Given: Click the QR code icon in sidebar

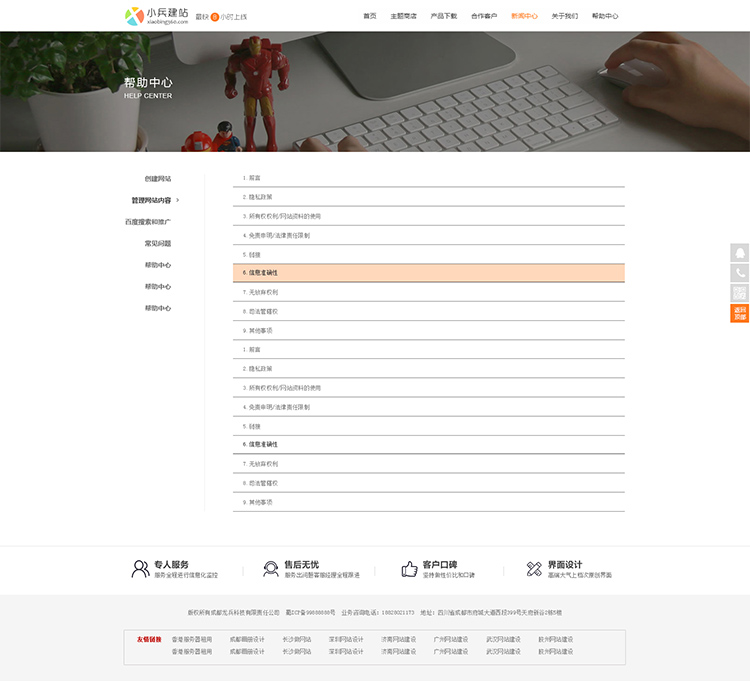Looking at the screenshot, I should pyautogui.click(x=739, y=293).
